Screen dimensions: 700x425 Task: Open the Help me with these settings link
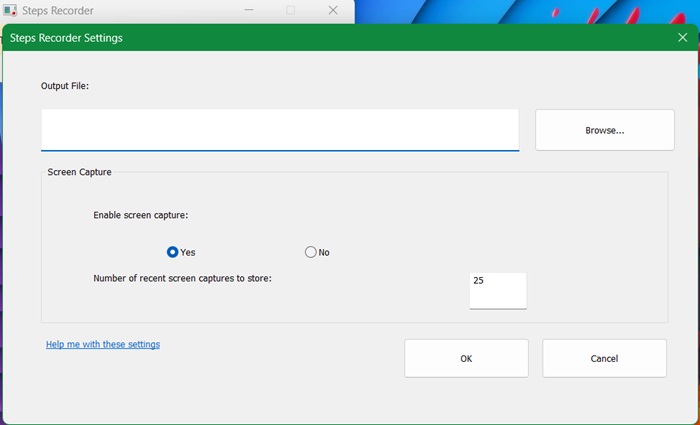tap(103, 344)
